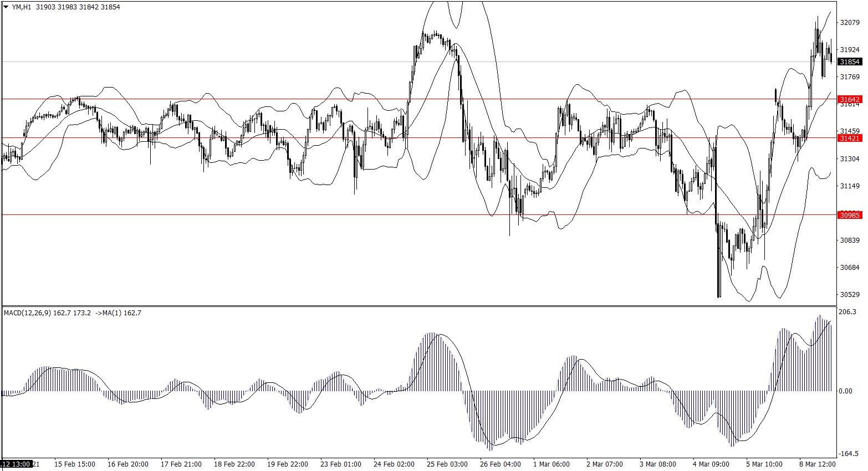The image size is (868, 471).
Task: Click the 19 Feb 22:00 time axis label
Action: [x=287, y=464]
